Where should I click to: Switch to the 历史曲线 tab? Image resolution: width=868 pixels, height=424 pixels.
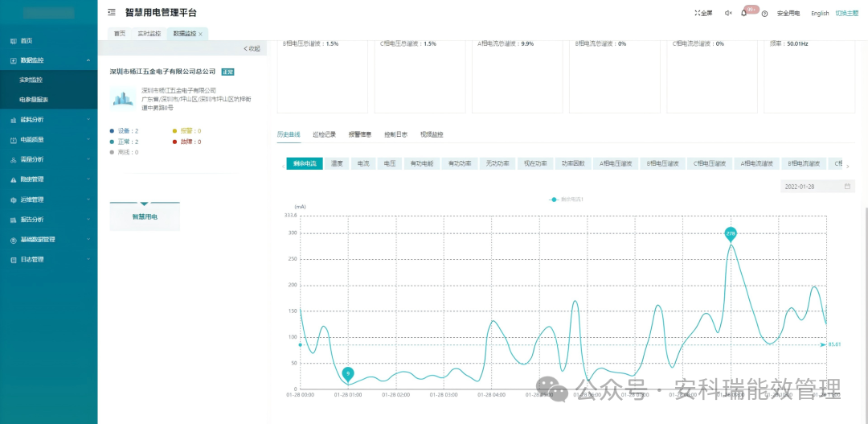pos(289,134)
